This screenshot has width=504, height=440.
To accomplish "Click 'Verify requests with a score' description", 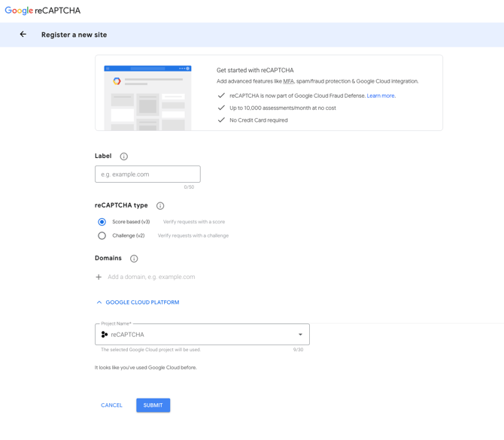I will [x=194, y=222].
